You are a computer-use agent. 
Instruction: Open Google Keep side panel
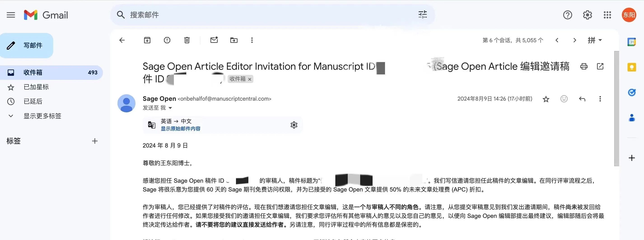[x=632, y=67]
